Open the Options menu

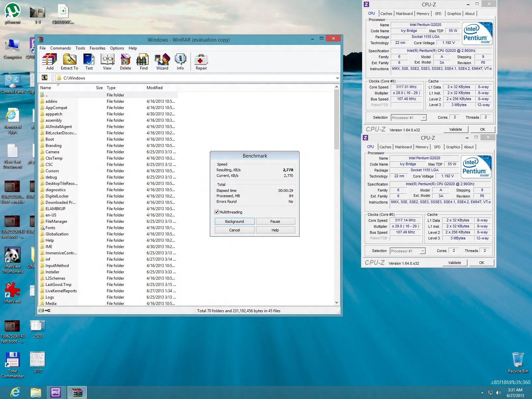(117, 48)
